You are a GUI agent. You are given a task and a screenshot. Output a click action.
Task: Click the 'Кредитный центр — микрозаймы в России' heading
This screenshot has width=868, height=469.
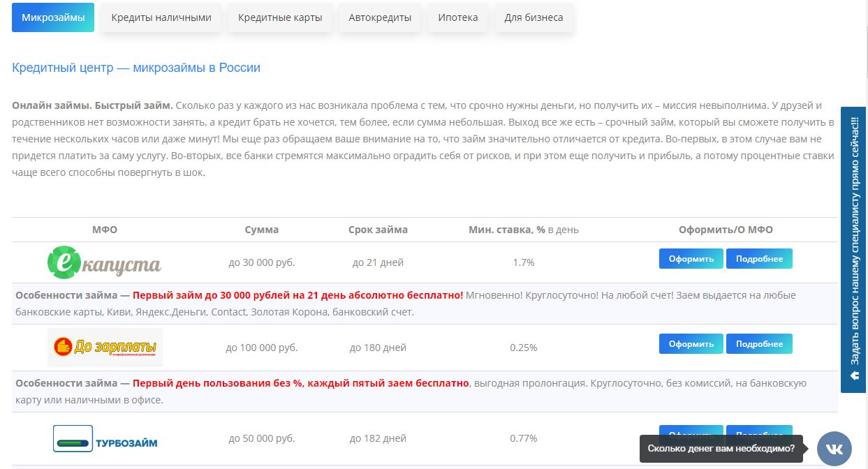click(136, 68)
